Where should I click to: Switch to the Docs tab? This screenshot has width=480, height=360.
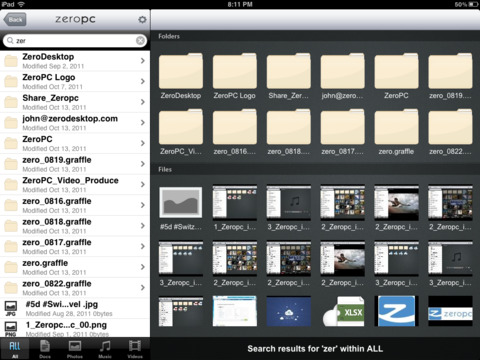(45, 349)
